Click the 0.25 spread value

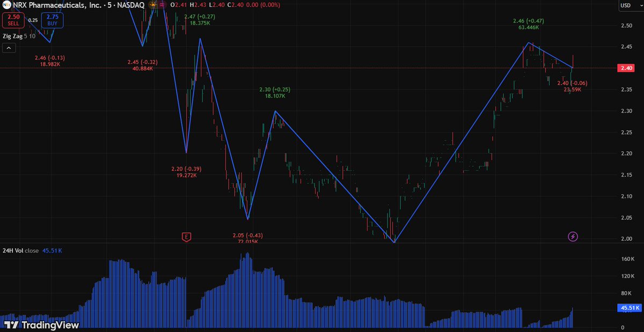[33, 20]
